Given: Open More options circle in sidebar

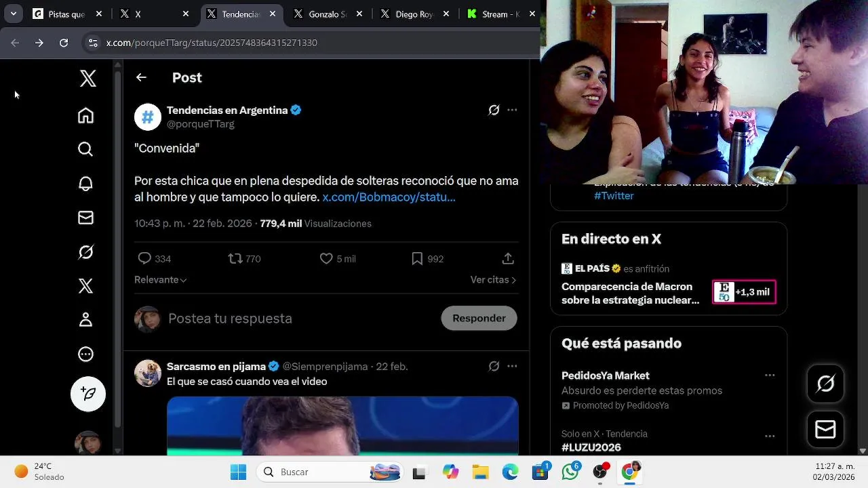Looking at the screenshot, I should click(85, 354).
